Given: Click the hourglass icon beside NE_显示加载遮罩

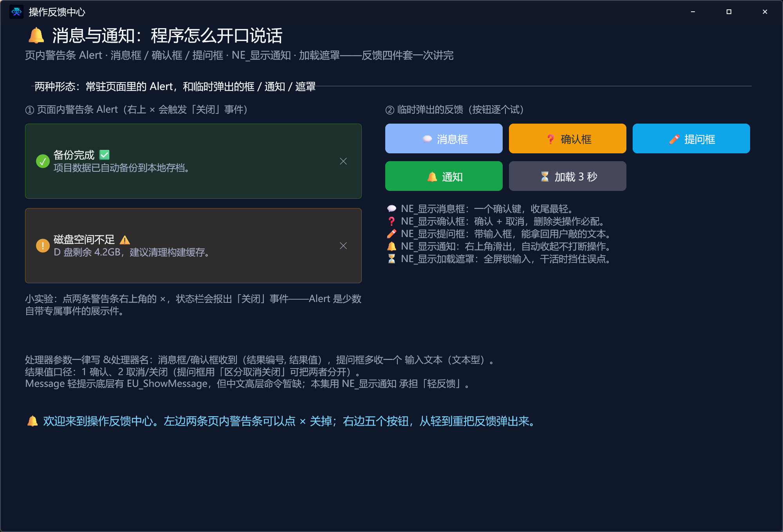Looking at the screenshot, I should (x=391, y=259).
